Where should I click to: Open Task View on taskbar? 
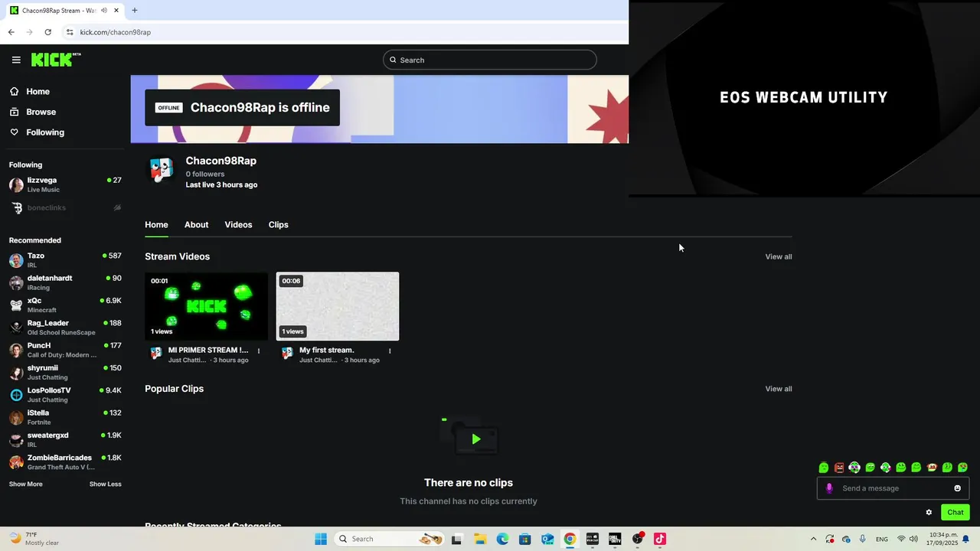tap(457, 540)
